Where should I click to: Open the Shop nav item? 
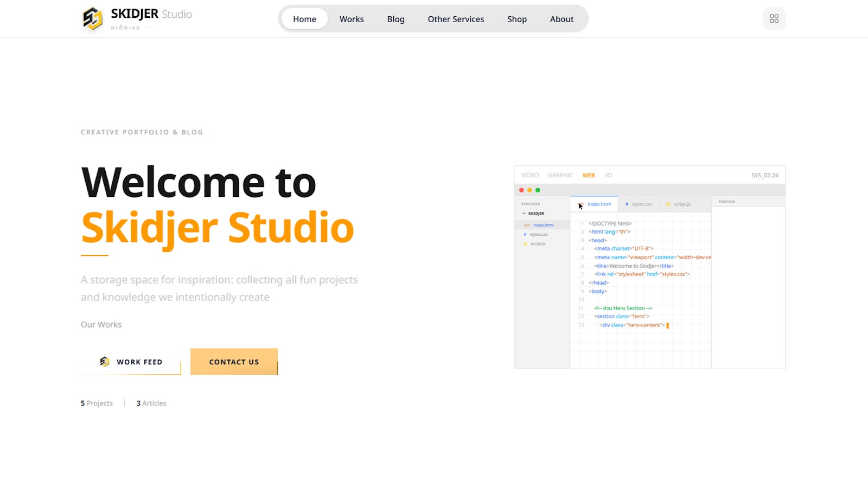pos(517,19)
